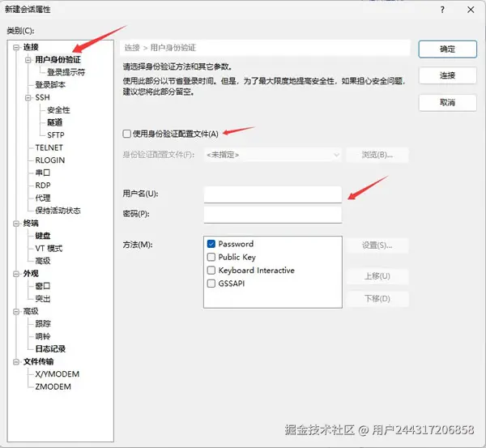486x448 pixels.
Task: Select 串口 tree item
Action: pyautogui.click(x=42, y=173)
